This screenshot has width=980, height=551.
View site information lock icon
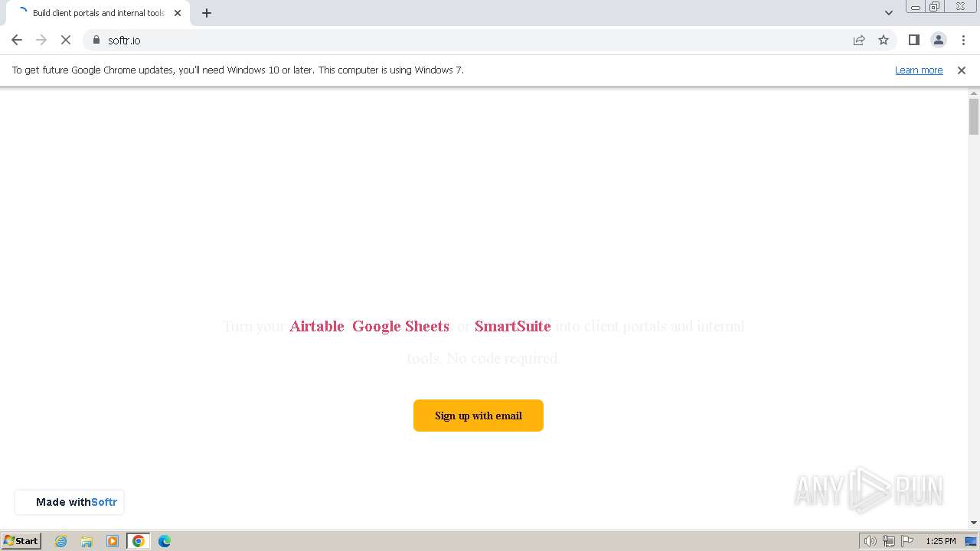(x=96, y=40)
